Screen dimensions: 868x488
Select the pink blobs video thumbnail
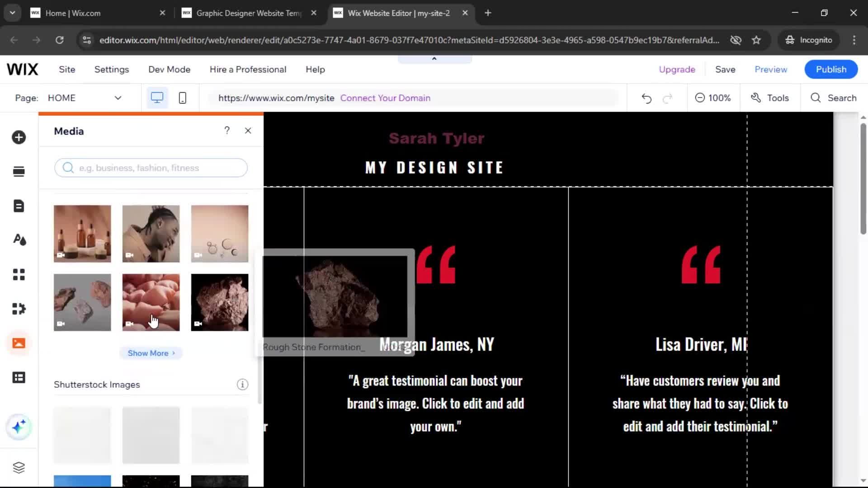151,302
